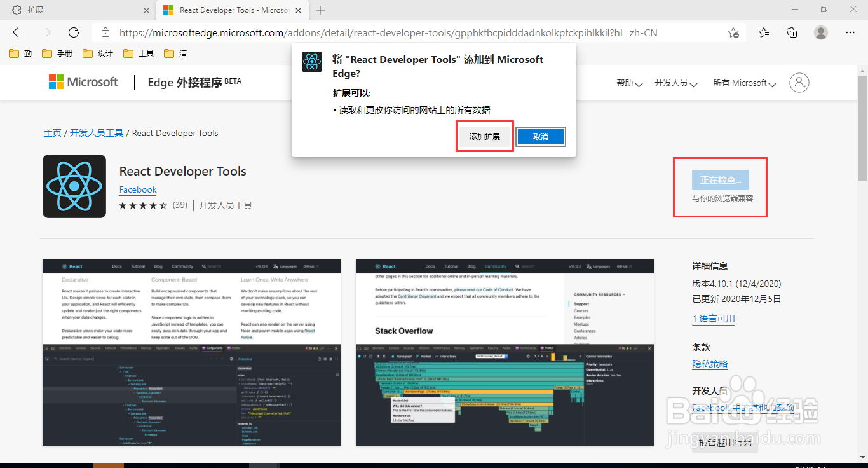This screenshot has height=468, width=868.
Task: Click the 与你的浏览器兼容 text
Action: 722,198
